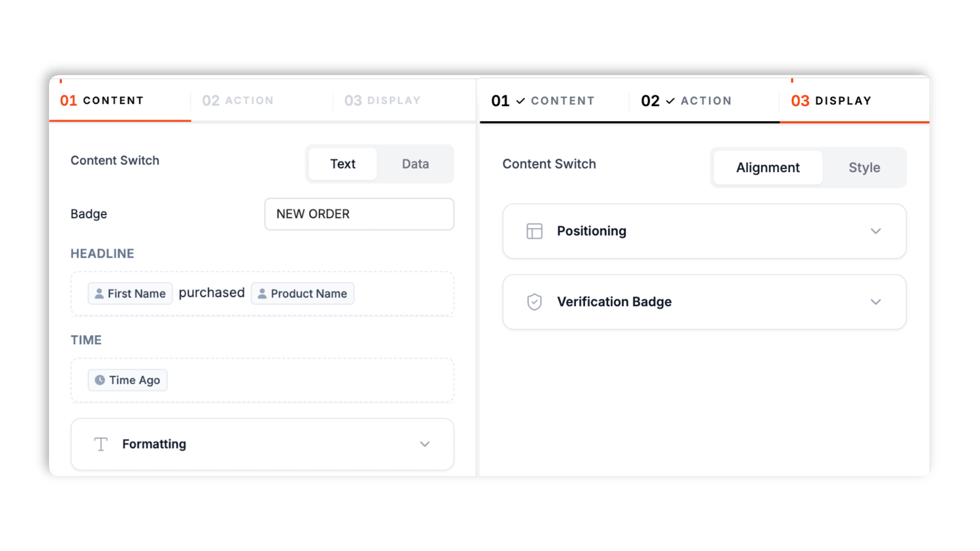Switch content to Data option
The image size is (980, 551).
[x=415, y=164]
